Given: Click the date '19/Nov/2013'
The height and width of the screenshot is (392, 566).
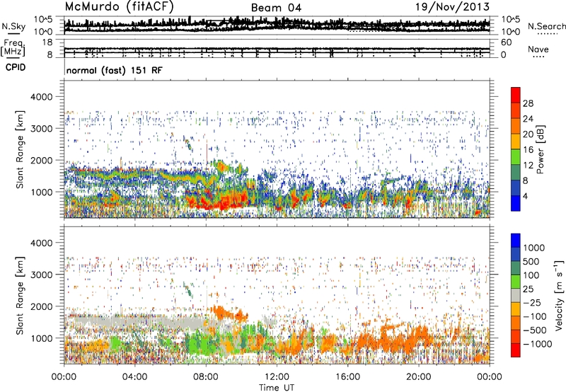Looking at the screenshot, I should [452, 6].
